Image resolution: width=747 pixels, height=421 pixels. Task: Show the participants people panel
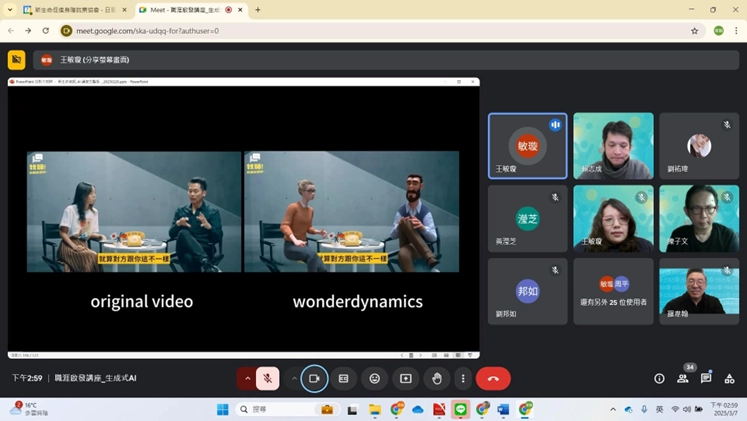point(683,379)
